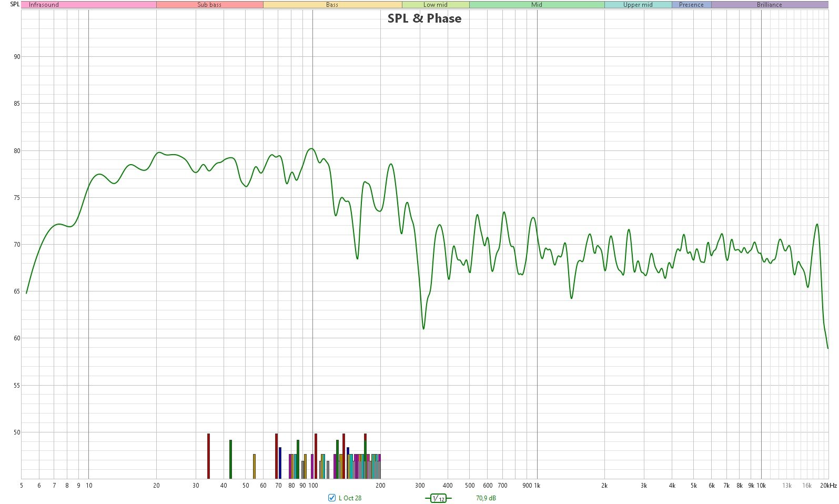Click the deep dip in the trace near 300 Hz

(423, 328)
